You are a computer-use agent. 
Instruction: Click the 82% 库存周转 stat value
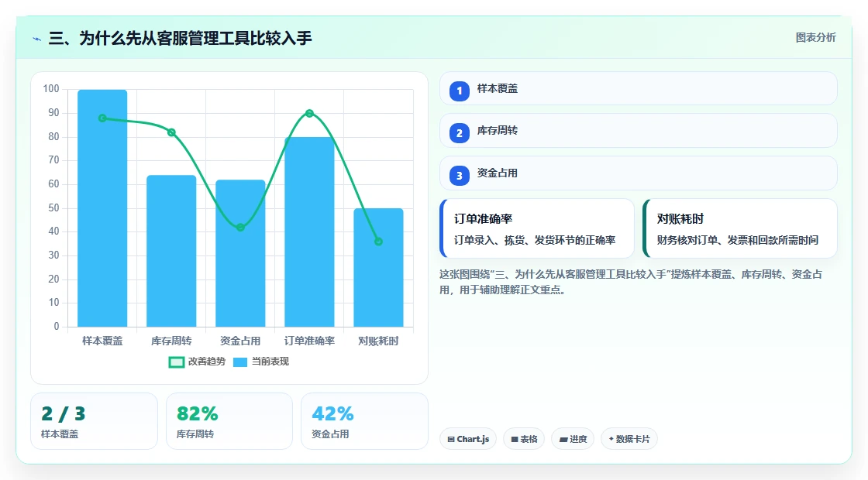(x=197, y=413)
